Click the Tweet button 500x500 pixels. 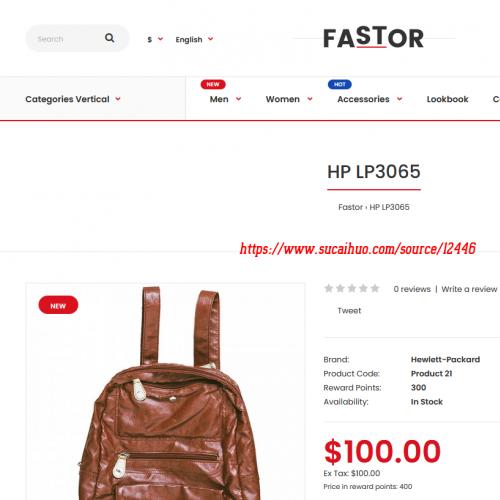pyautogui.click(x=349, y=311)
